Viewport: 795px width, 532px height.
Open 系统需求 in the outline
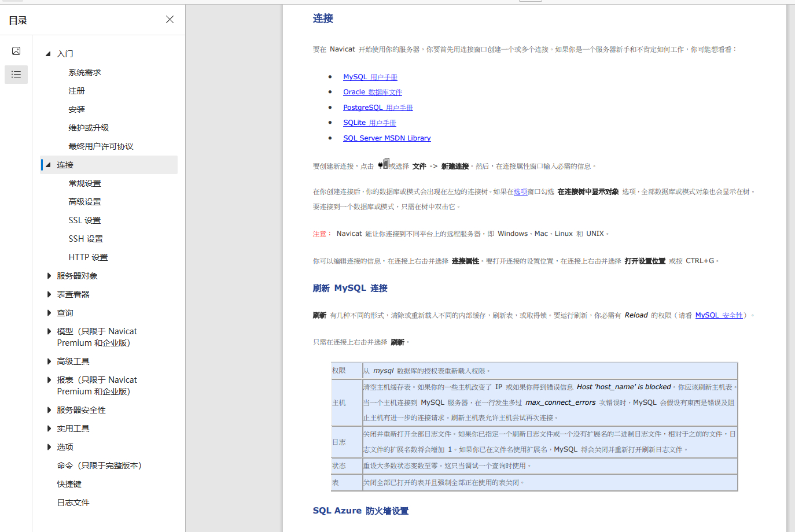(84, 72)
